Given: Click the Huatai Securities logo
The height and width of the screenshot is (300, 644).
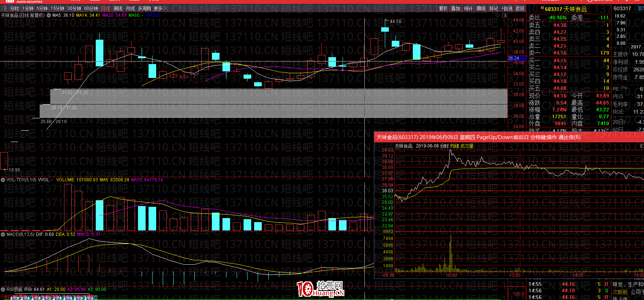Looking at the screenshot, I should point(25,1).
